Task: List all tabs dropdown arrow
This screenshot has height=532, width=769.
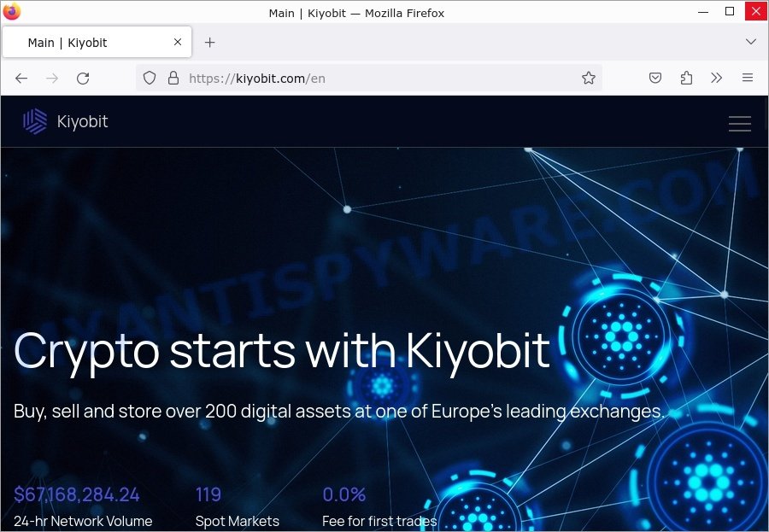Action: 751,42
